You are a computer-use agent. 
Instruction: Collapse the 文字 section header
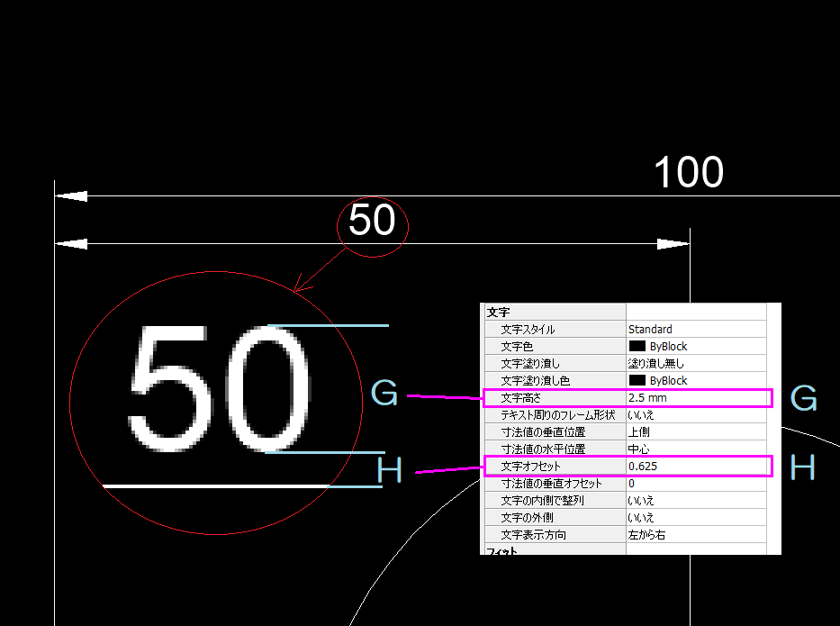pyautogui.click(x=498, y=312)
